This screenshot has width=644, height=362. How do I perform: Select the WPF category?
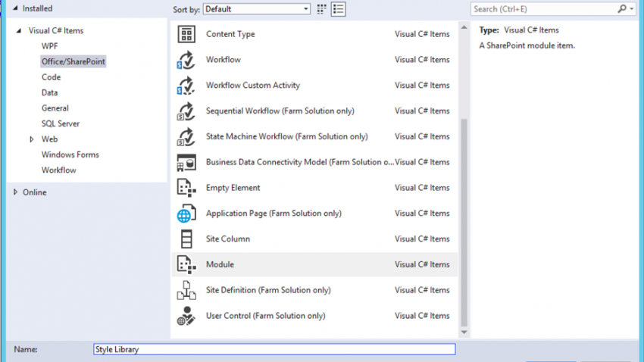(x=50, y=46)
